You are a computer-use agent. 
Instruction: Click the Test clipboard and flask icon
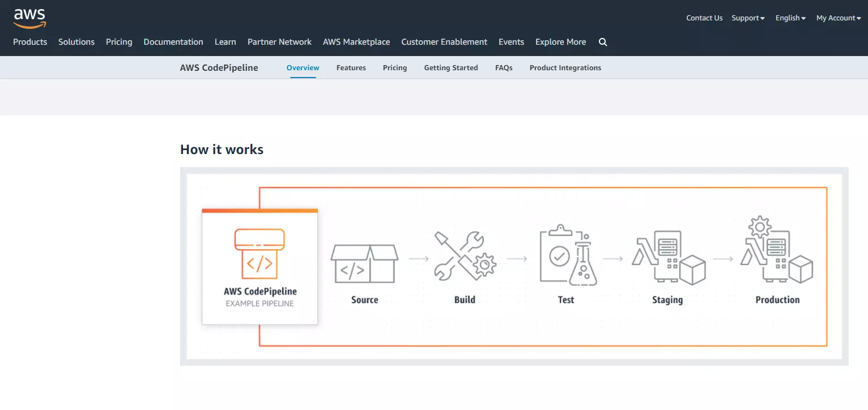[x=568, y=255]
